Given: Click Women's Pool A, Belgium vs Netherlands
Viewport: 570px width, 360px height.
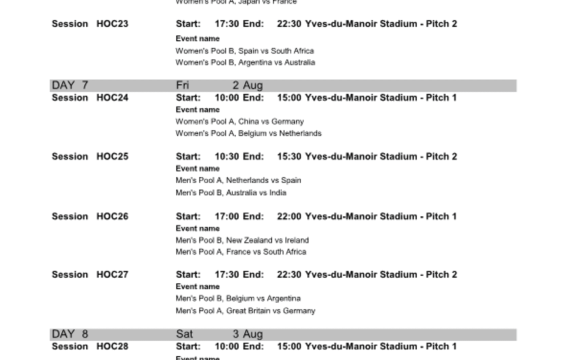Looking at the screenshot, I should tap(249, 133).
